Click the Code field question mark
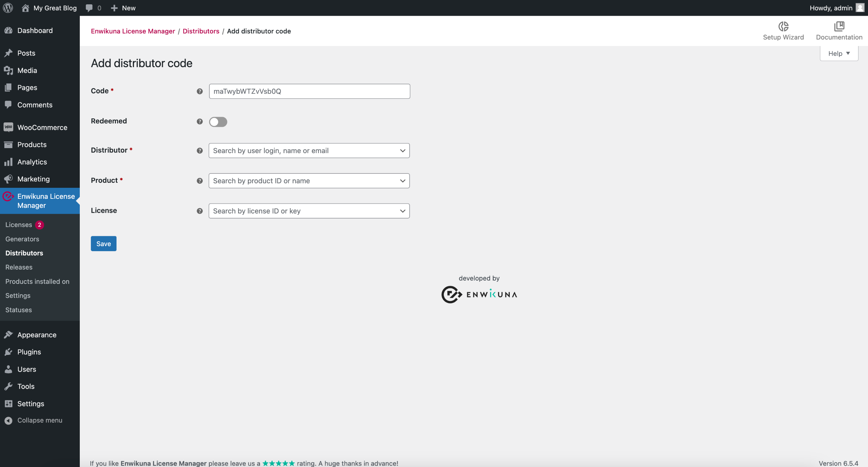Screen dimensions: 868x467 (x=200, y=91)
